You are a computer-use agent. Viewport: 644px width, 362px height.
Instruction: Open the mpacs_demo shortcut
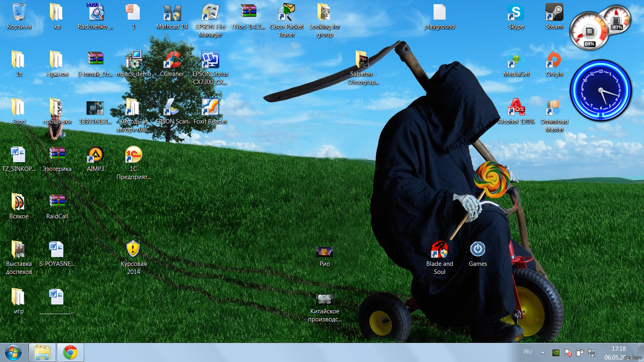(134, 64)
